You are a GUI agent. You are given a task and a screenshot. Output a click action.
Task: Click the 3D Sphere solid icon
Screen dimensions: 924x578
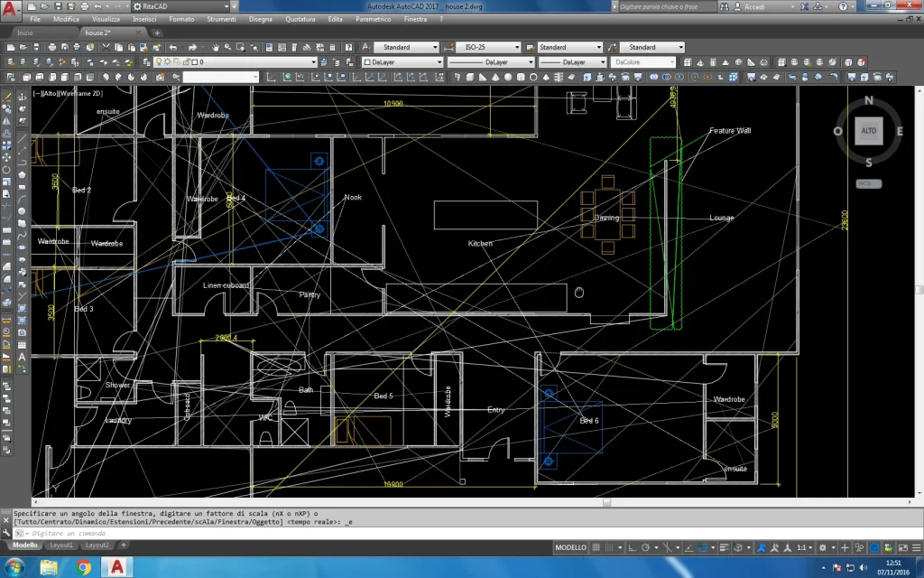pos(508,77)
